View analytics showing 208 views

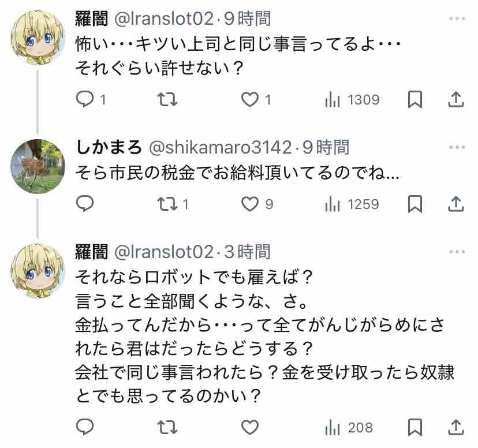(x=349, y=428)
